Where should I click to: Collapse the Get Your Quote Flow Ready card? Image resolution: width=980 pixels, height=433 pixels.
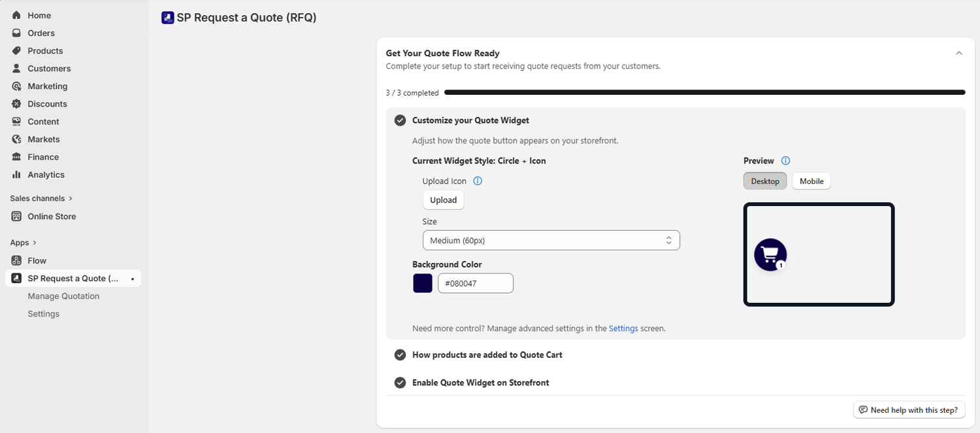tap(958, 54)
